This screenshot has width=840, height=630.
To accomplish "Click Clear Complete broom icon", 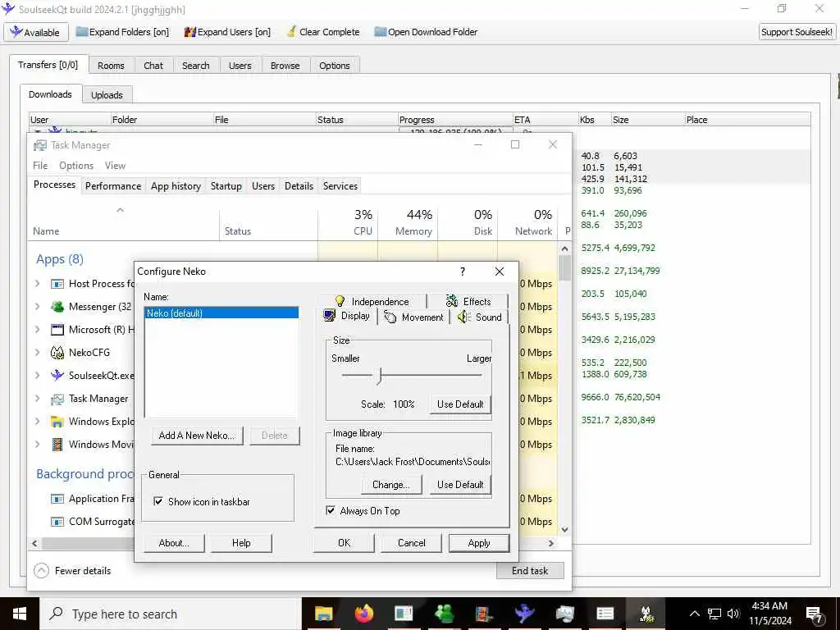I will tap(291, 32).
